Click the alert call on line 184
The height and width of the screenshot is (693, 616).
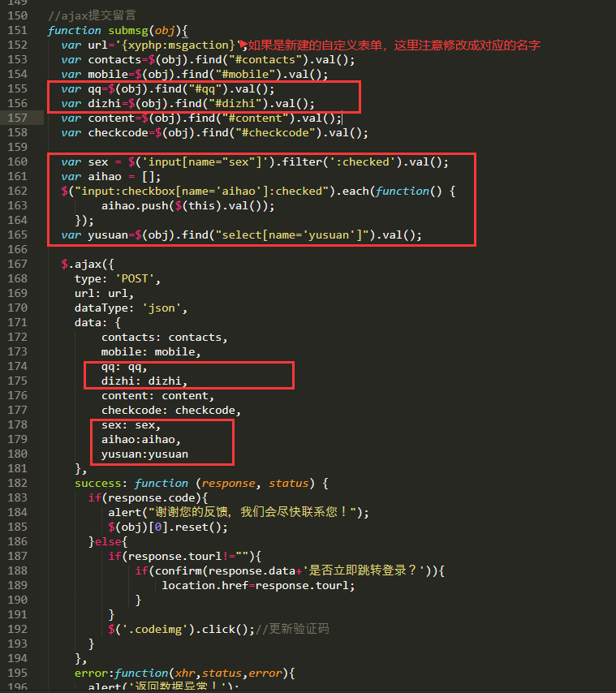click(x=124, y=512)
